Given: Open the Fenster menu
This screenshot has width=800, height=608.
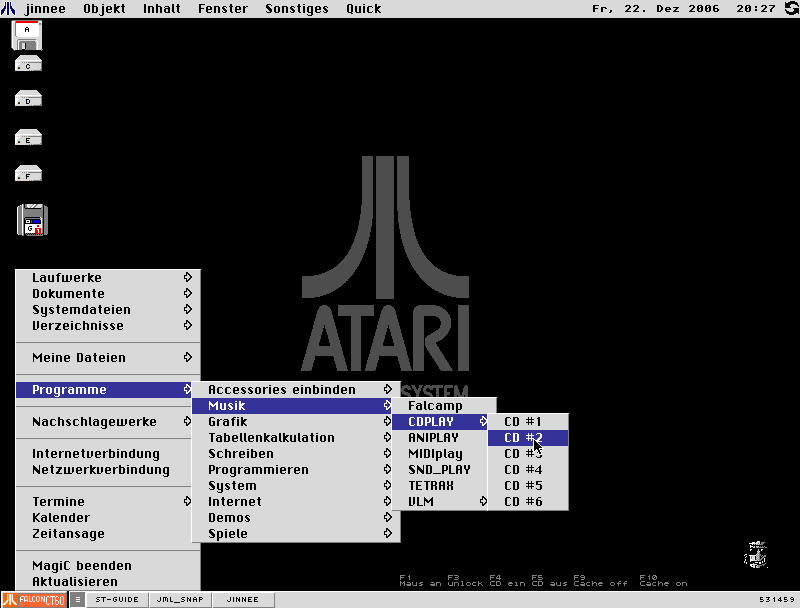Looking at the screenshot, I should [223, 9].
